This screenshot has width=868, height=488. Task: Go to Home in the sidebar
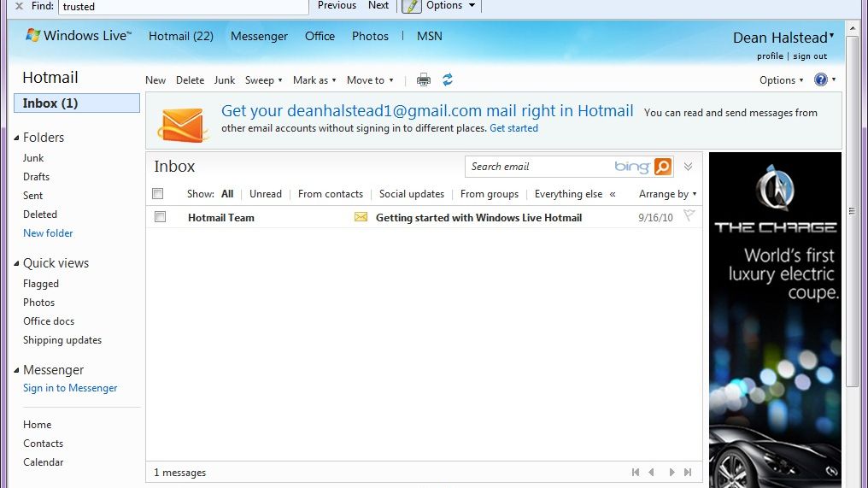(x=37, y=424)
